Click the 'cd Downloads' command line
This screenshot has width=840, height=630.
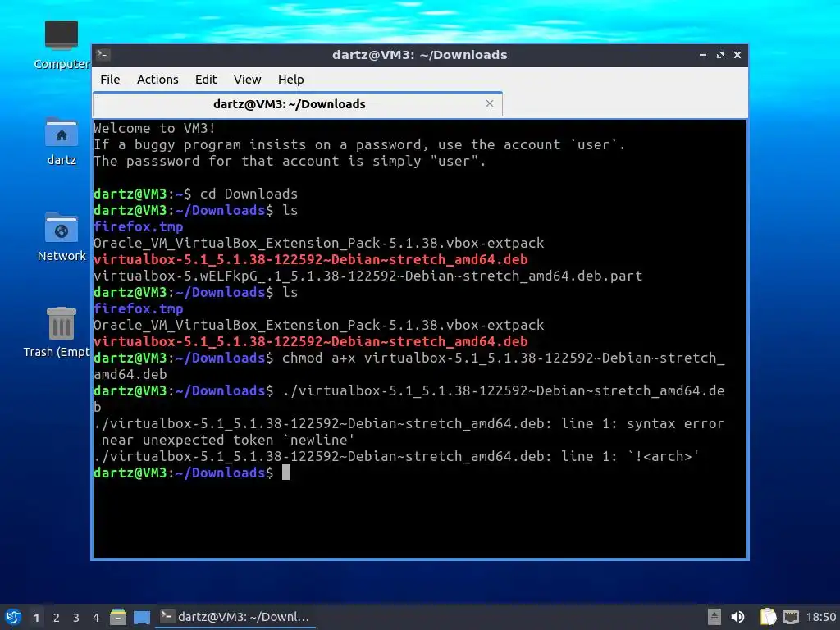click(x=249, y=194)
